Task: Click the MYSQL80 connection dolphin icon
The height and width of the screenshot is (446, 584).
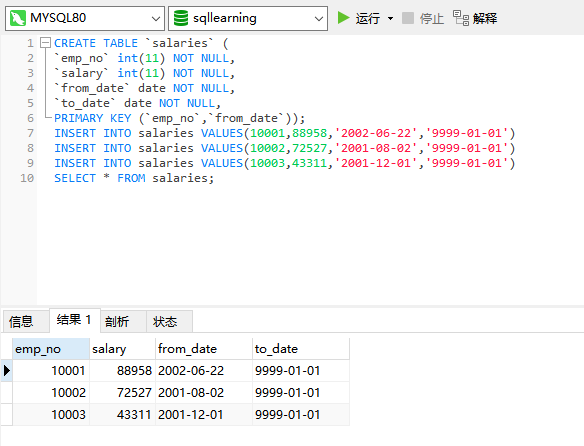Action: coord(18,18)
